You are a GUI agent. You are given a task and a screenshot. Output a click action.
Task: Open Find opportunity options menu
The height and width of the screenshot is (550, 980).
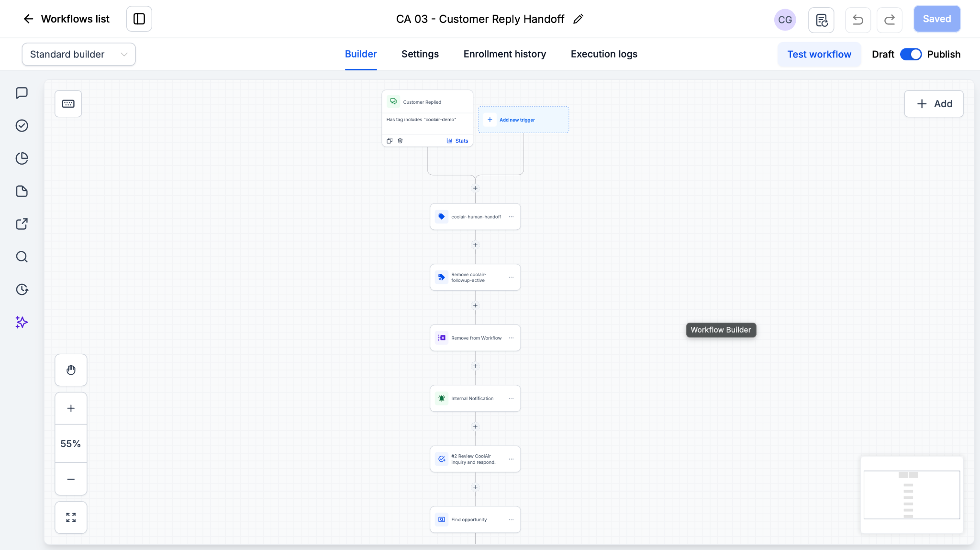512,520
